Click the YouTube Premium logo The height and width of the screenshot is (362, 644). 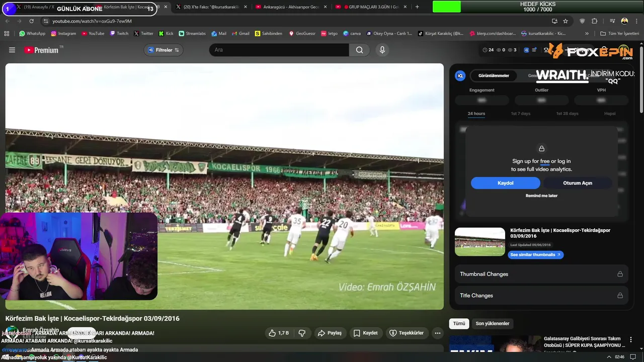coord(41,50)
